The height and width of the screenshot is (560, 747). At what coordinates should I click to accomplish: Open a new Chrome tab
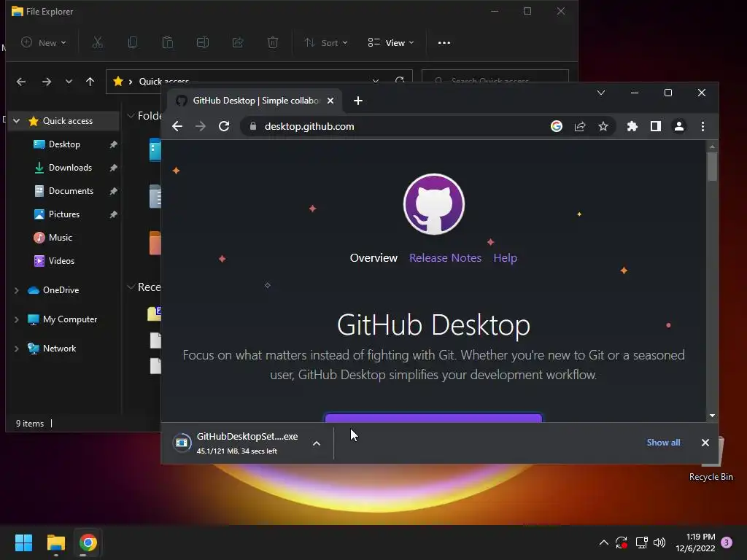click(x=358, y=101)
